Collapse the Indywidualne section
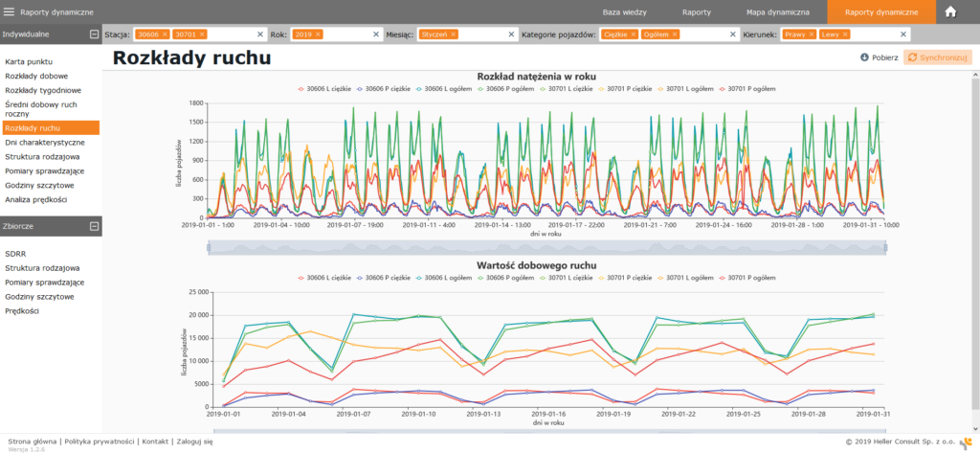Image resolution: width=980 pixels, height=453 pixels. 94,34
